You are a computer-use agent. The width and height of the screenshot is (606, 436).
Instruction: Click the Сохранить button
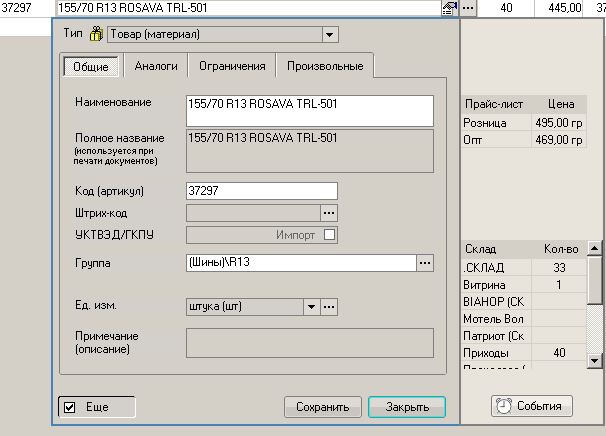(x=323, y=407)
